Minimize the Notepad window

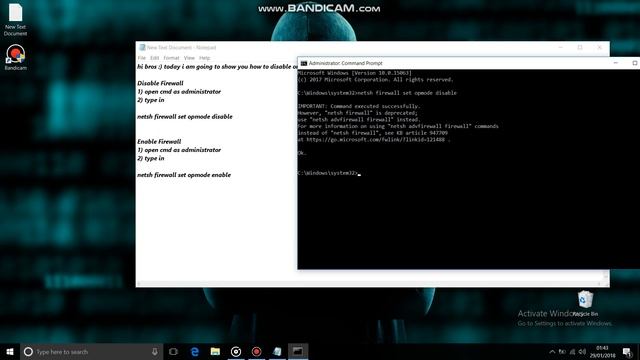(x=560, y=47)
